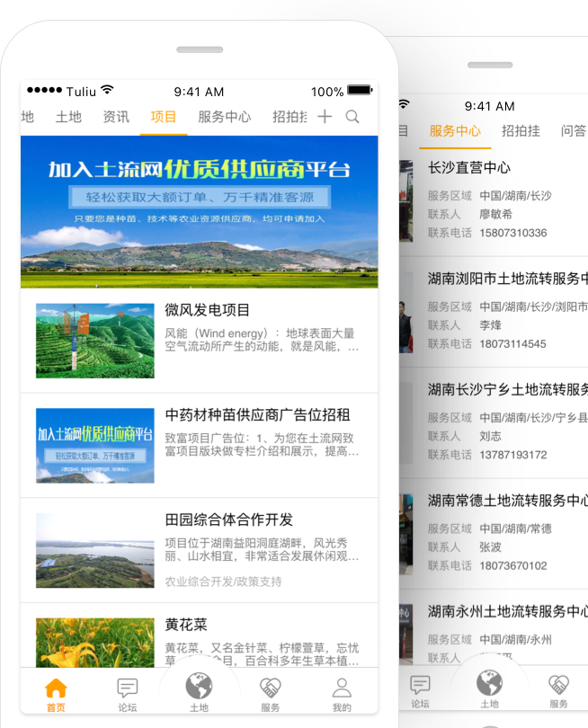
Task: Tap 项目位于湖南益阳洞庭湖畔 description
Action: (262, 550)
